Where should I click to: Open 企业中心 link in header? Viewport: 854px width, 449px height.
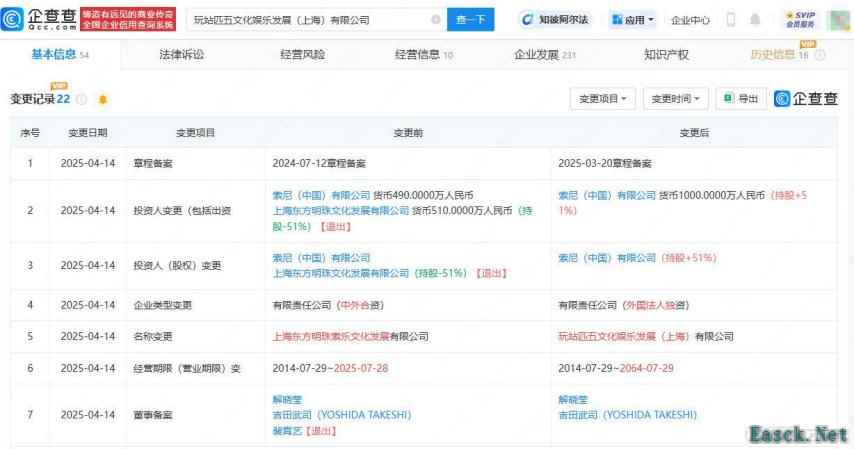[x=690, y=20]
